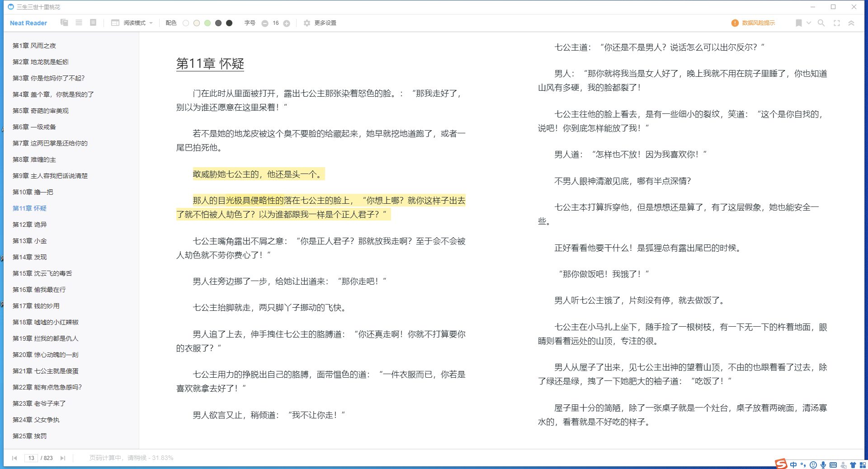Screen dimensions: 868x469
Task: Open chapter 第6章 一级戒备
Action: [x=34, y=127]
